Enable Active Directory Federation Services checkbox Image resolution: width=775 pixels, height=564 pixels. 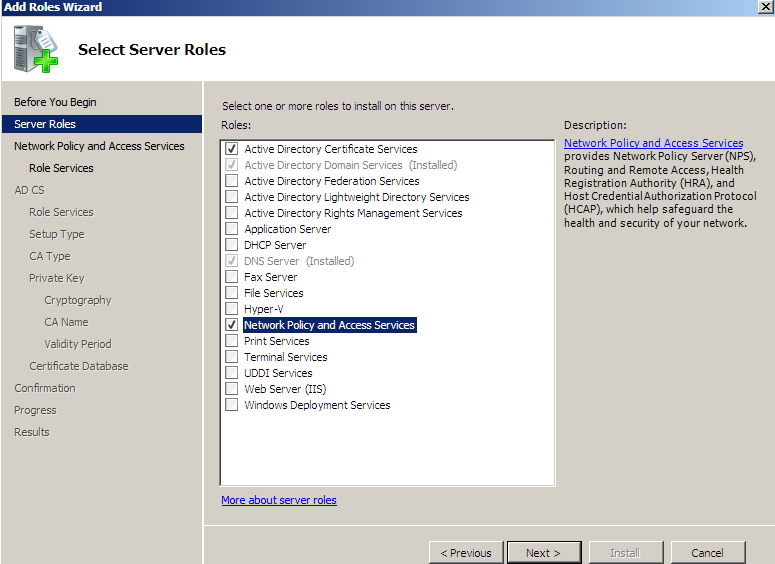click(x=231, y=181)
